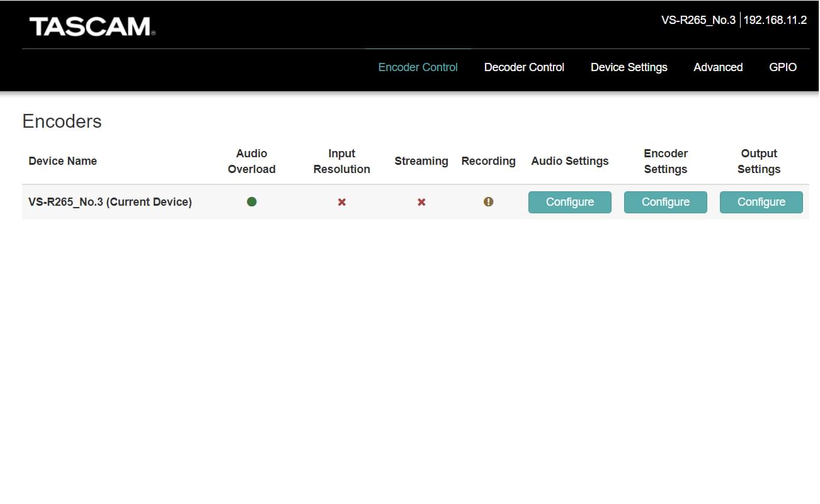Click the Audio Settings column header
Viewport: 820px width, 504px height.
click(x=570, y=161)
